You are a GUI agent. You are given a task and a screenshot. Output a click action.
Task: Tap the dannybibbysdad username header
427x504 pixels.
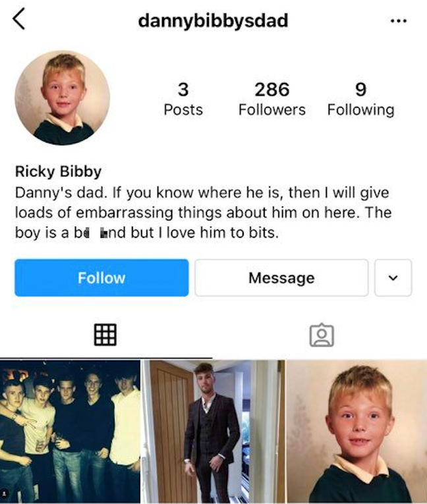[x=213, y=21]
